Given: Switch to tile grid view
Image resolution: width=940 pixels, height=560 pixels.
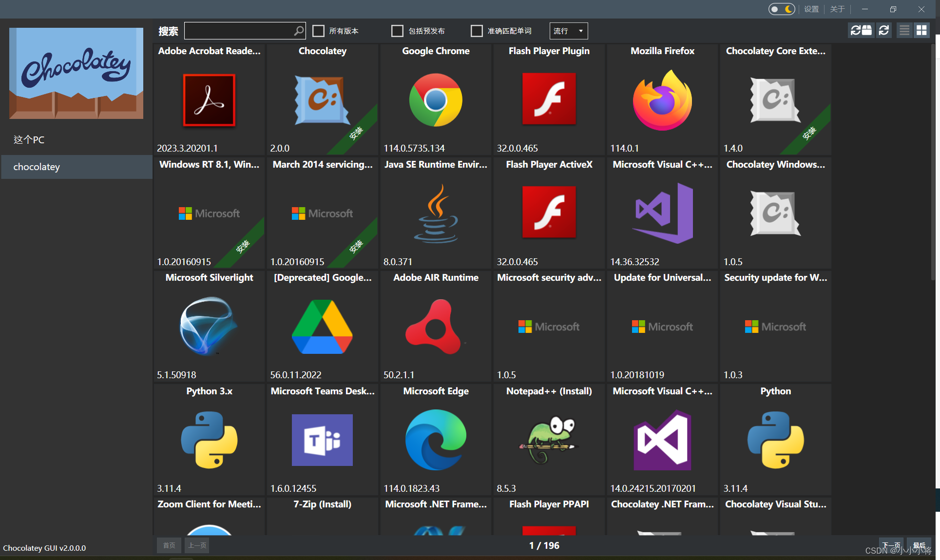Looking at the screenshot, I should coord(921,31).
